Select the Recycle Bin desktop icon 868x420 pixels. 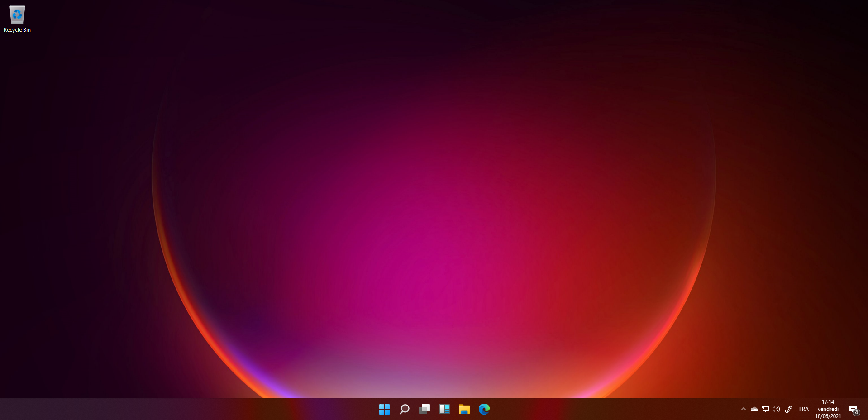(17, 14)
